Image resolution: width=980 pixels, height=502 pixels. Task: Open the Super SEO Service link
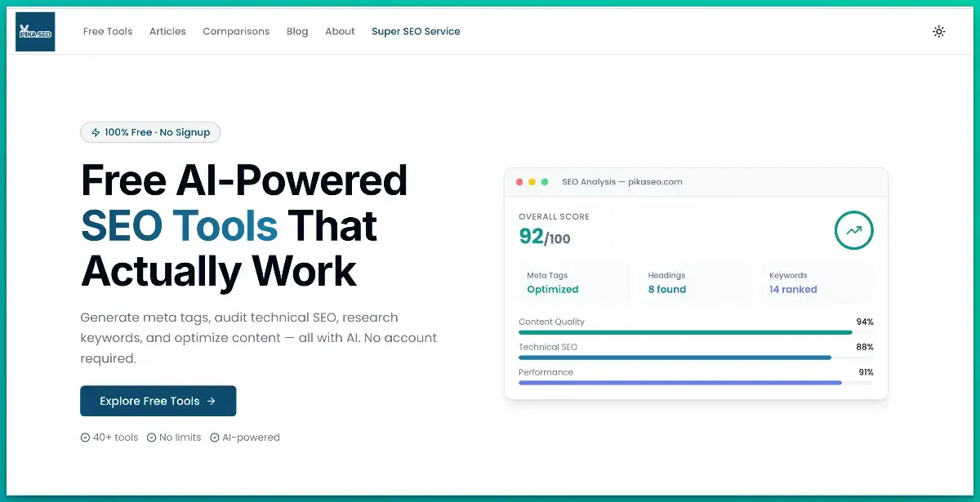[x=416, y=32]
